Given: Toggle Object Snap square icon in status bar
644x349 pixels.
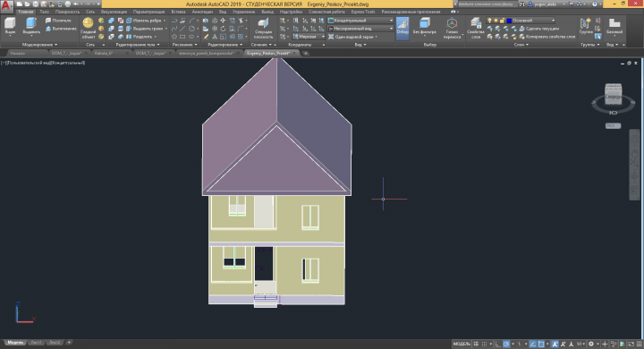Looking at the screenshot, I should click(x=541, y=344).
